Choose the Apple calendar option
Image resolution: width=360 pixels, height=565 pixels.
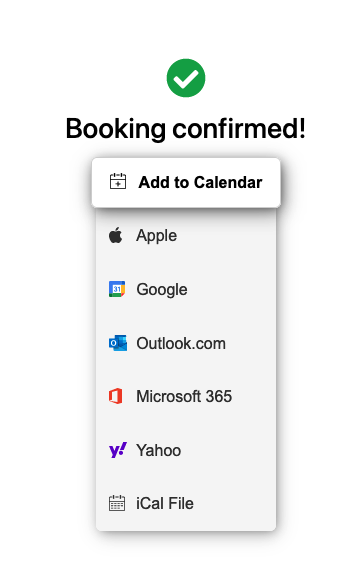point(186,236)
